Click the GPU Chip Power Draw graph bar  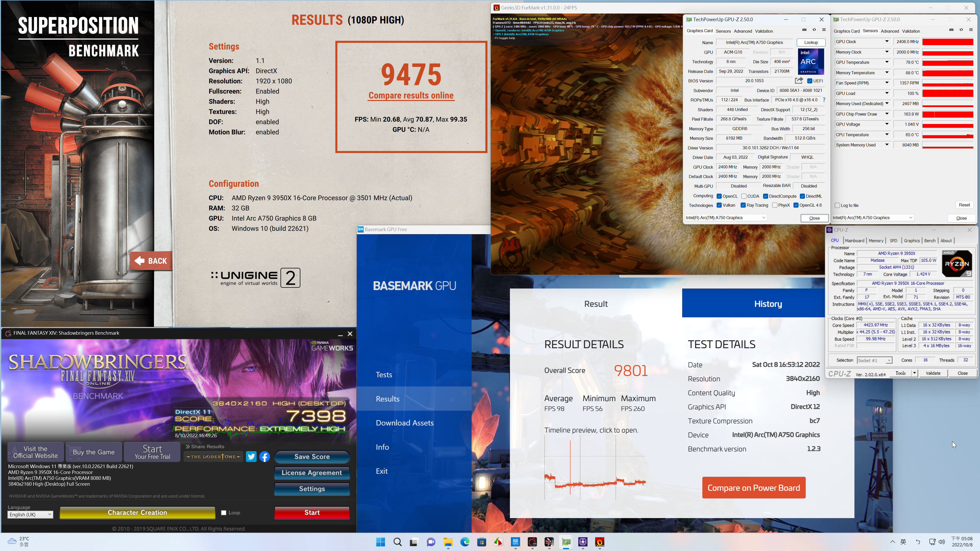(x=948, y=114)
